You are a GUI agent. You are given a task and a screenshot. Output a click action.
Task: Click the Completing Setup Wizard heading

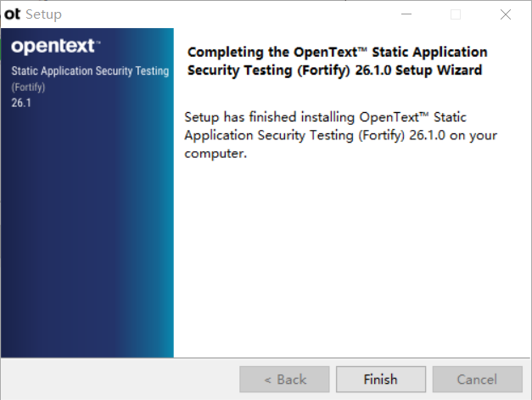(x=337, y=61)
